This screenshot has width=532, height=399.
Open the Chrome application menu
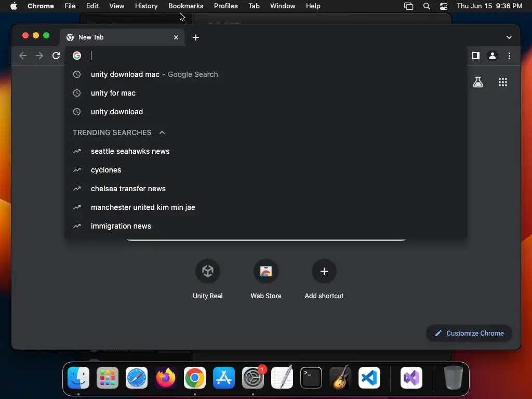41,6
